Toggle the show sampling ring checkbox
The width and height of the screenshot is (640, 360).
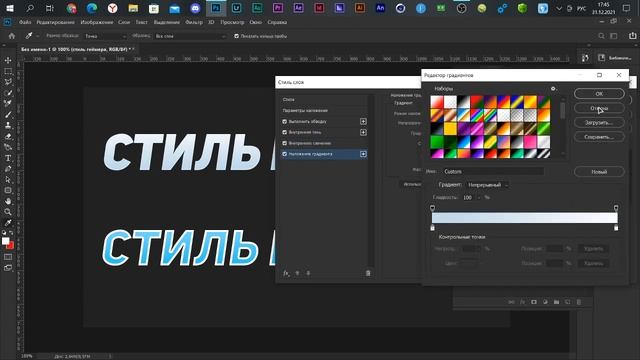tap(236, 36)
